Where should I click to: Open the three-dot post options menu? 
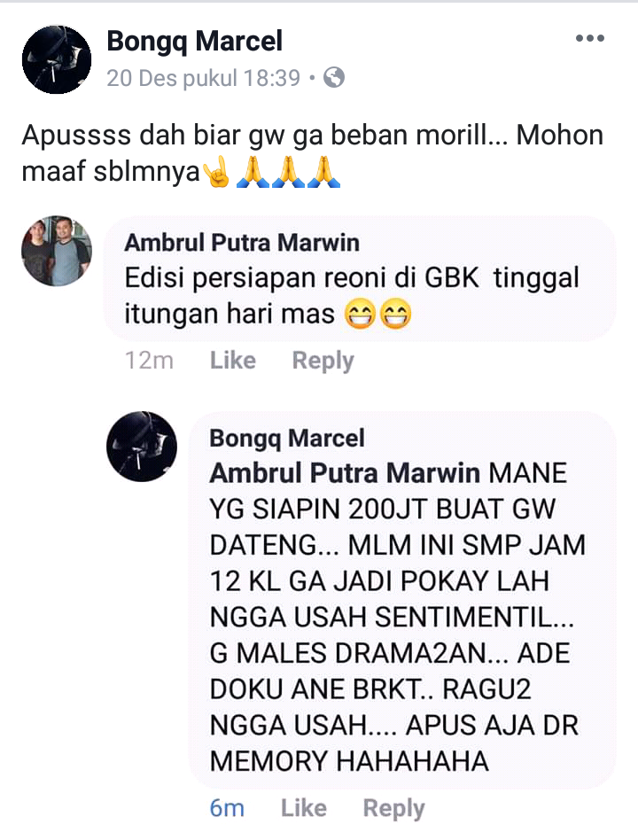pos(590,38)
